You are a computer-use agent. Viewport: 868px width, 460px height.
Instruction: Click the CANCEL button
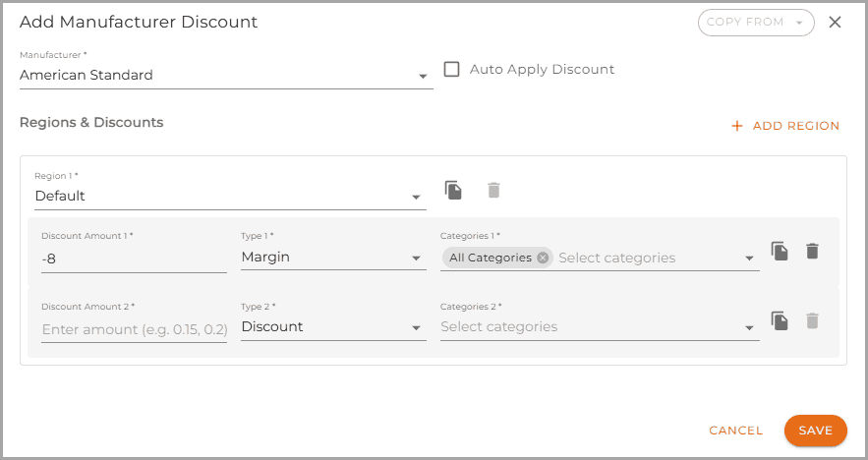point(735,431)
